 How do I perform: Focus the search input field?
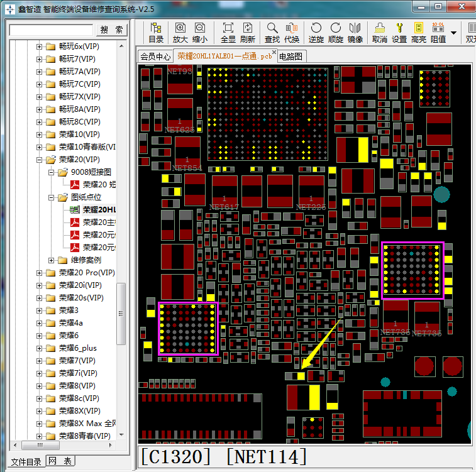tap(51, 30)
